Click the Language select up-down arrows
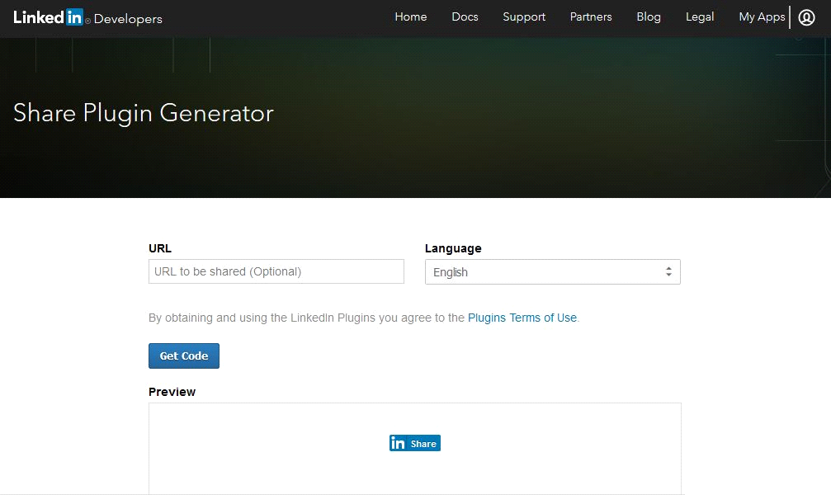The image size is (831, 504). (x=668, y=272)
